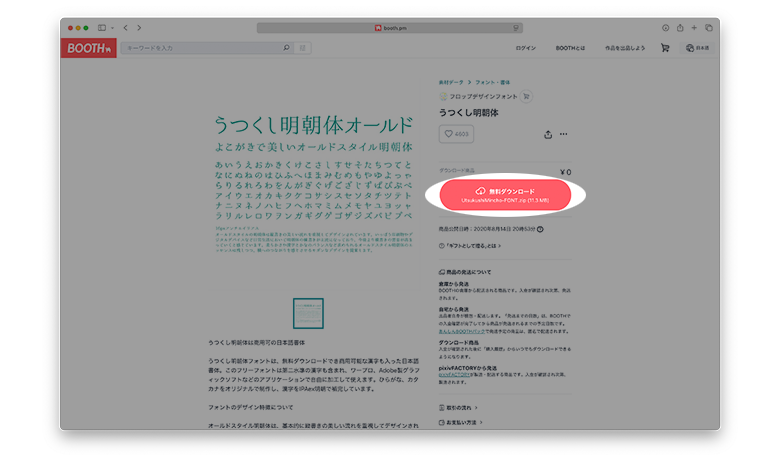Expand Safari sidebar dropdown arrow
Screen dimensions: 780x455
[x=112, y=28]
